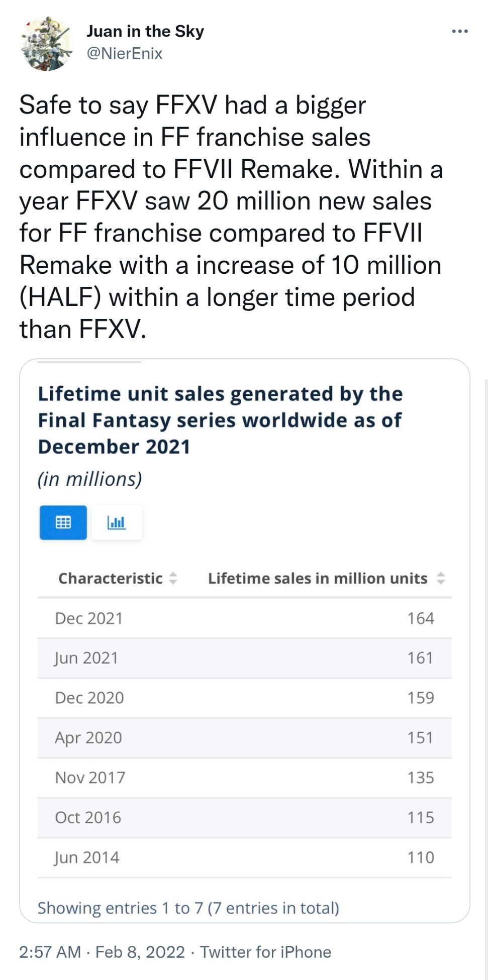Open Juan in the Sky's profile avatar

click(46, 43)
